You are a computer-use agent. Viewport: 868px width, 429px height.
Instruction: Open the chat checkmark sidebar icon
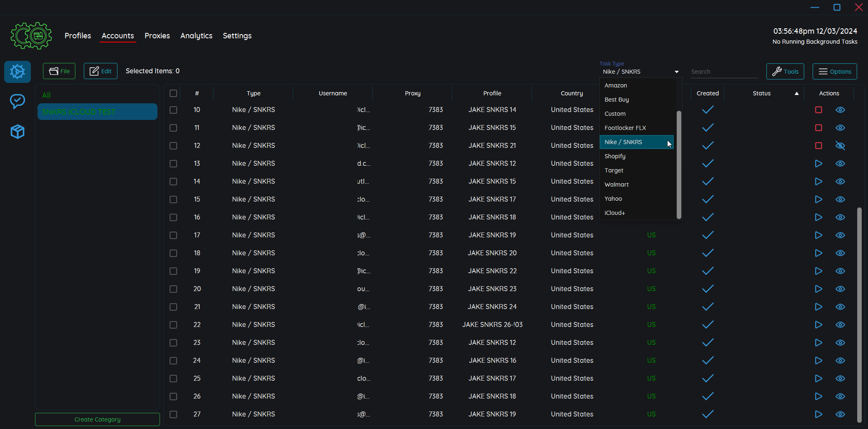(x=18, y=101)
